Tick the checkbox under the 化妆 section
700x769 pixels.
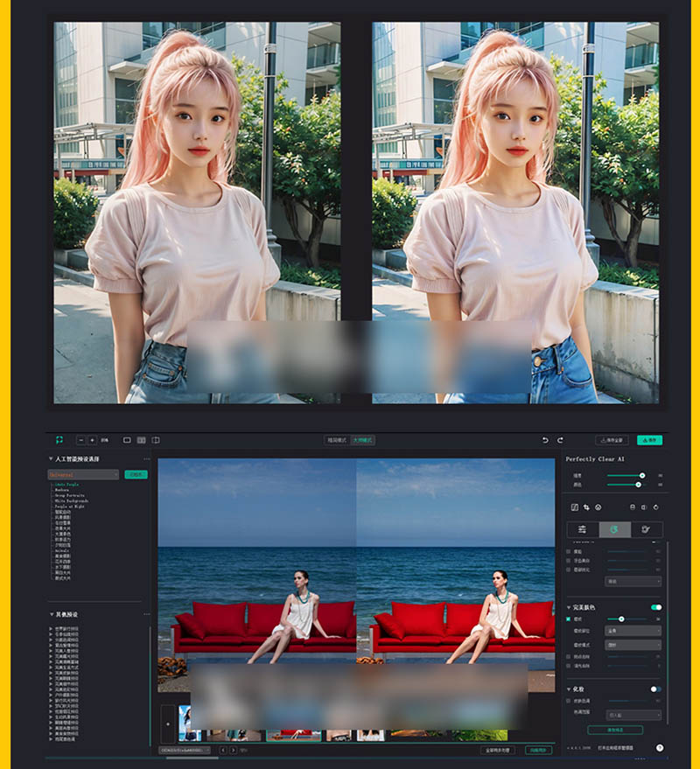[569, 702]
